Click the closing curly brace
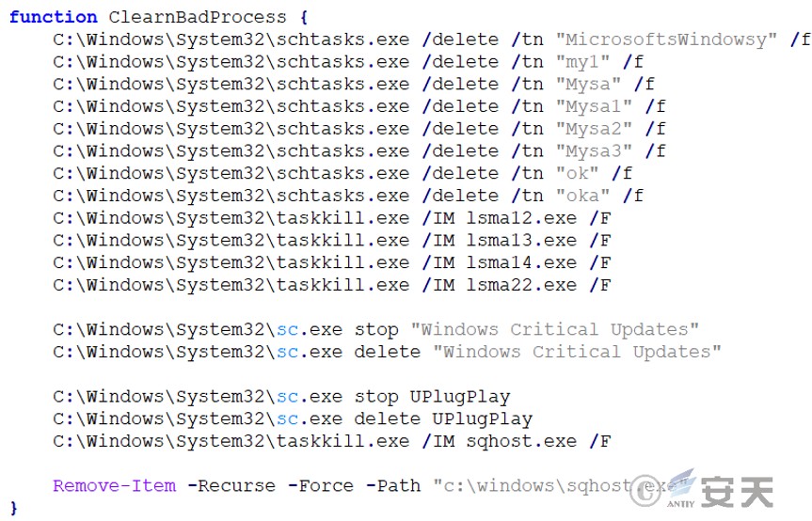The image size is (812, 521). 14,509
